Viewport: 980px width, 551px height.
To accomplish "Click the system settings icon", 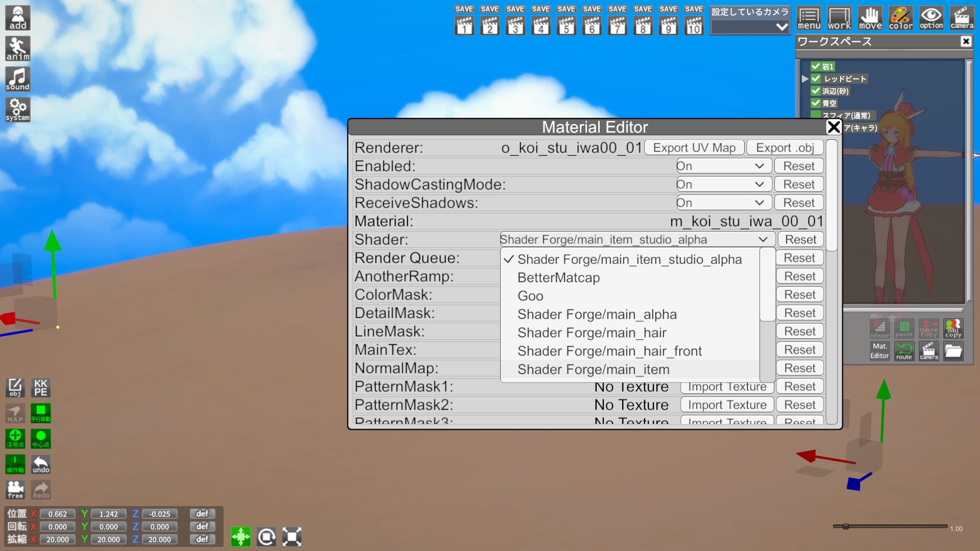I will point(17,109).
